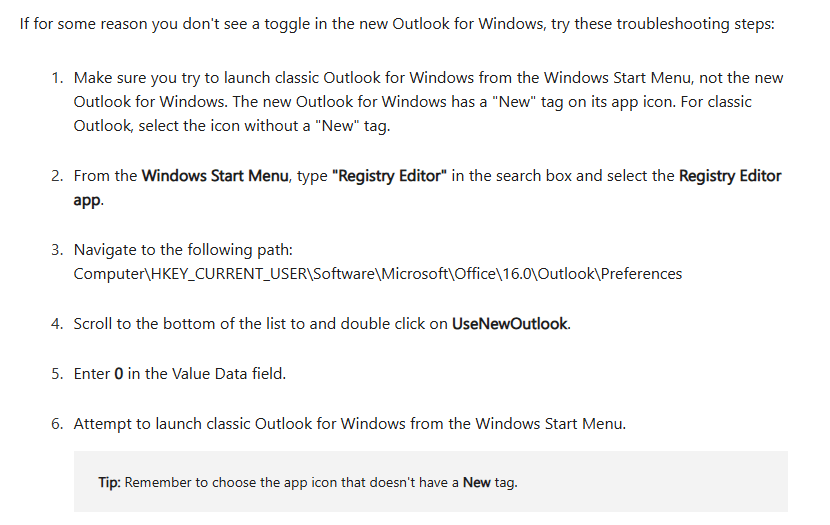Click the bold Windows Start Menu text
Screen dimensions: 830x525
click(215, 176)
